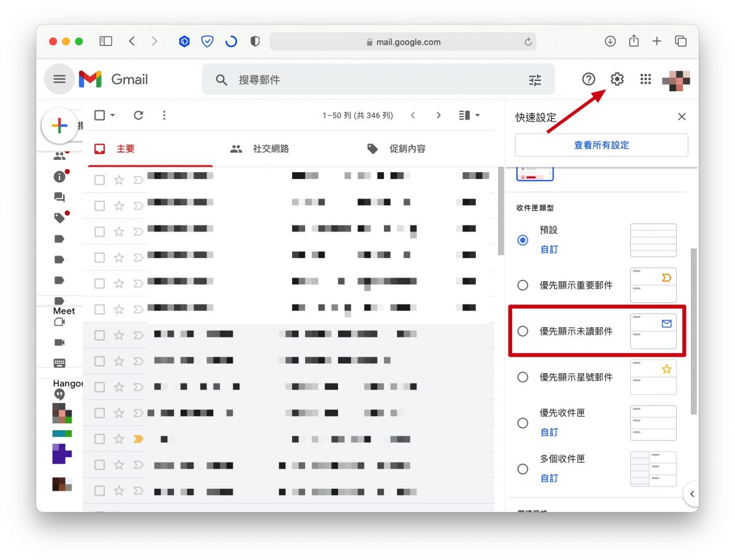Open new Safari tab plus icon
Image resolution: width=735 pixels, height=560 pixels.
657,41
